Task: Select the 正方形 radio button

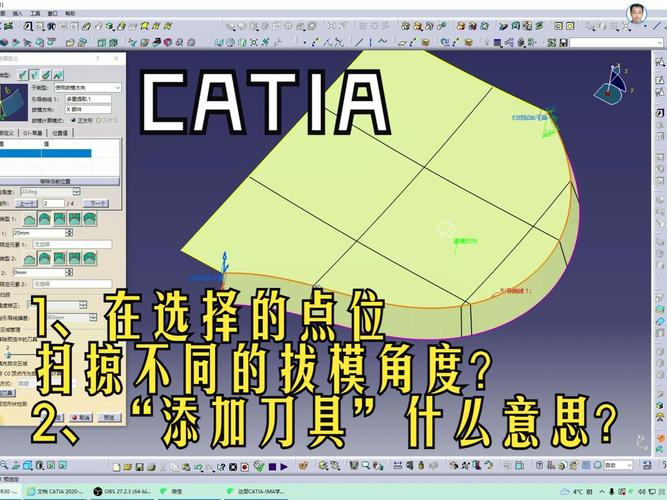Action: [73, 120]
